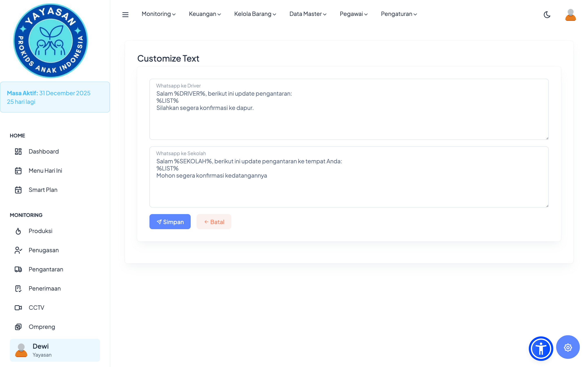
Task: Expand the Keuangan dropdown menu
Action: click(205, 14)
